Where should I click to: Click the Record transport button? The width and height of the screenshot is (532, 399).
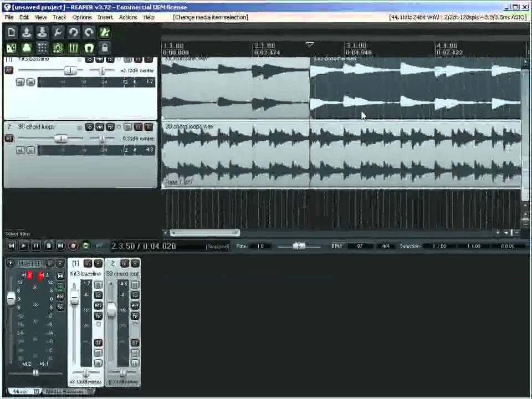(73, 245)
